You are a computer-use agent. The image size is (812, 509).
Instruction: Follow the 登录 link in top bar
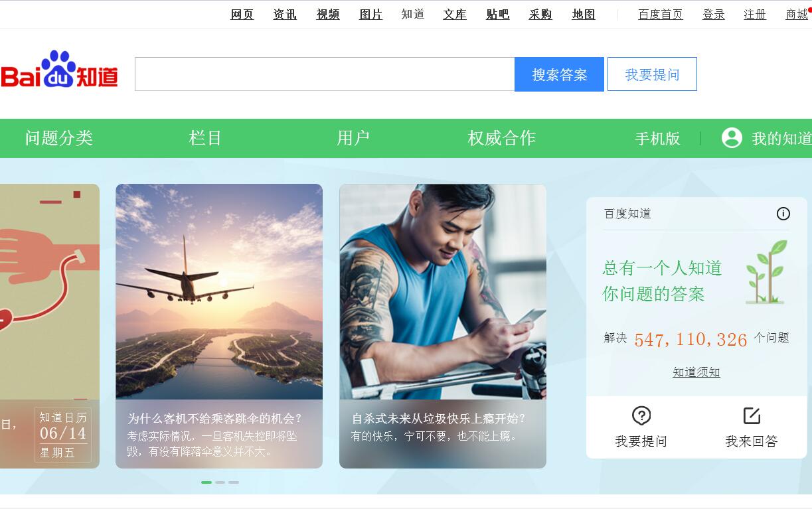[714, 15]
